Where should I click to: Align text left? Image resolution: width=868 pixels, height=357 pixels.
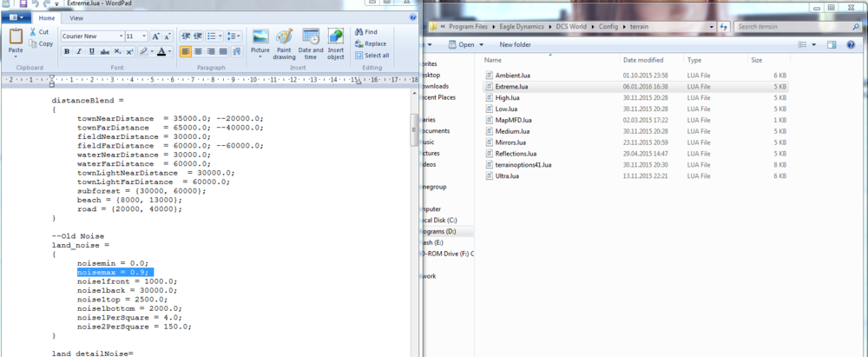click(x=186, y=51)
